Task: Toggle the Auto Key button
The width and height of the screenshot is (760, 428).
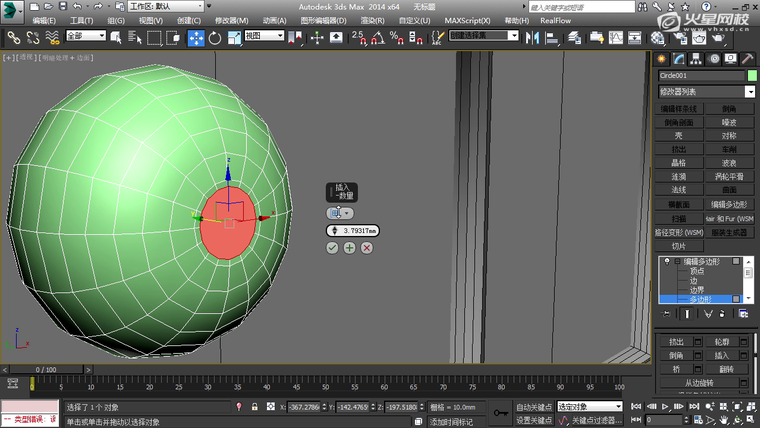Action: pyautogui.click(x=535, y=407)
